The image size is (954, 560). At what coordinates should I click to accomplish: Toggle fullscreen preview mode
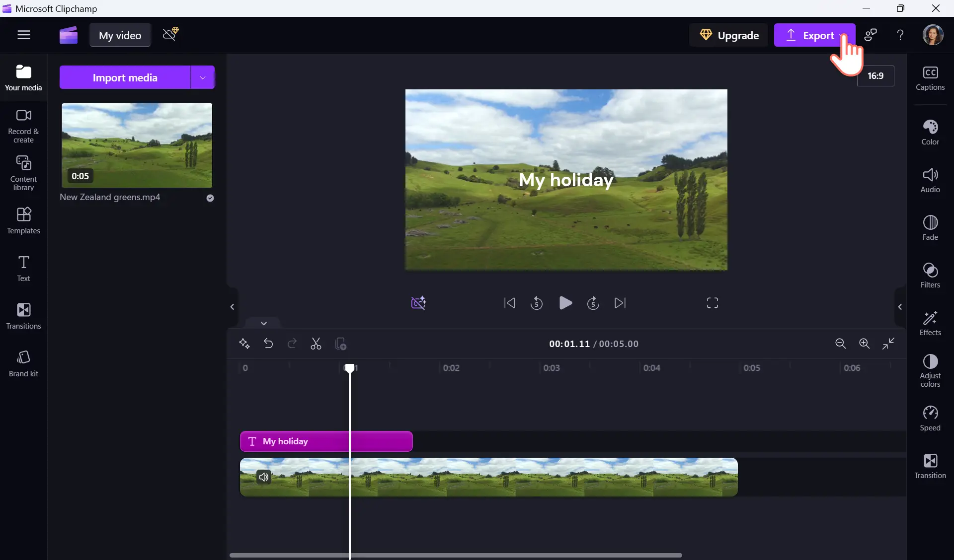point(713,303)
